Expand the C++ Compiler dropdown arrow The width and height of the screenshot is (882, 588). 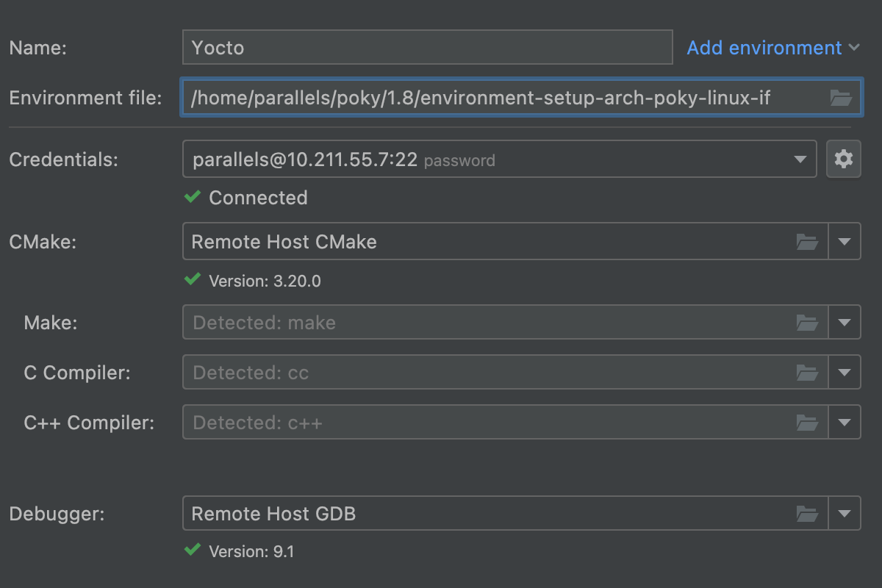845,423
